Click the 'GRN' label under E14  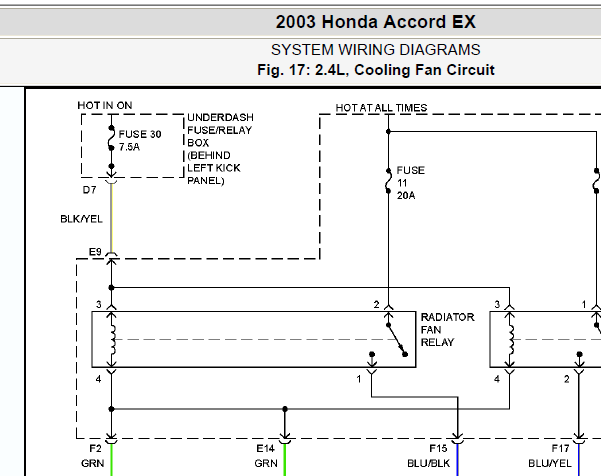tap(266, 464)
